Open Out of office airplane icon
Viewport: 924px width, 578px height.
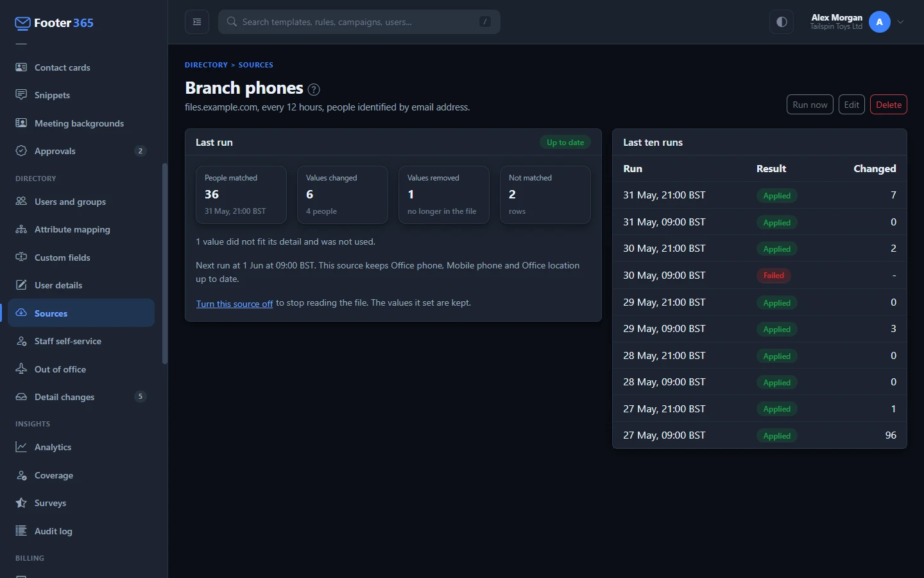tap(21, 369)
